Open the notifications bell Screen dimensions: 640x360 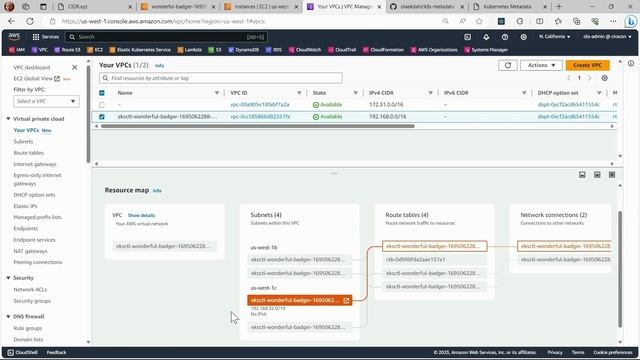coord(486,37)
